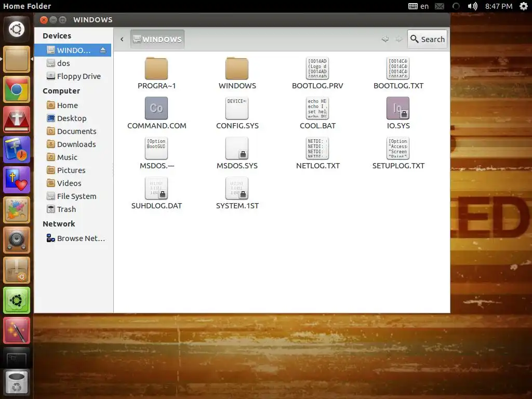Open Floppy Drive in sidebar
The height and width of the screenshot is (399, 532).
(x=73, y=76)
